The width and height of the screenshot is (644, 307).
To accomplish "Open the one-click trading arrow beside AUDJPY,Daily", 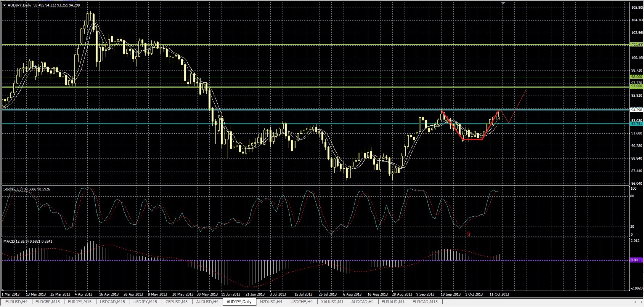I will pos(4,5).
